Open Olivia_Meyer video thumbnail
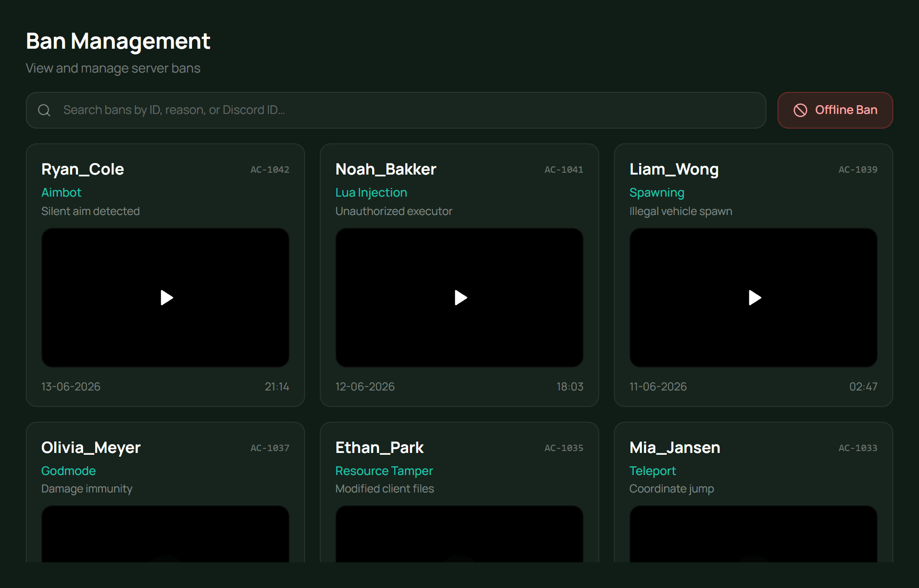Image resolution: width=919 pixels, height=588 pixels. (x=165, y=534)
